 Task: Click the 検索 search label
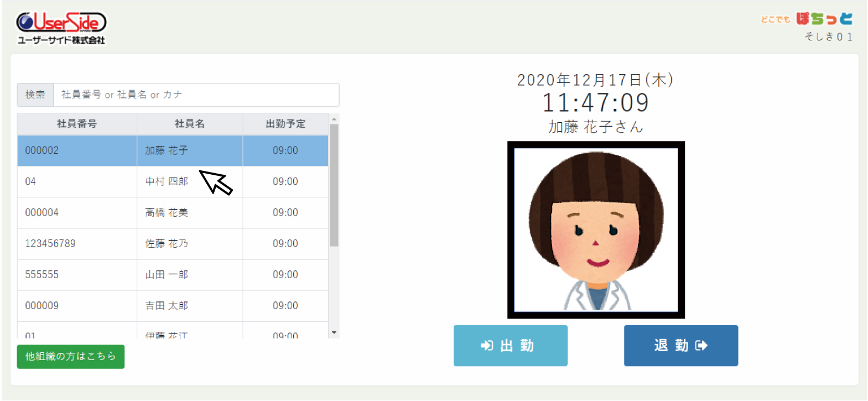pos(35,95)
